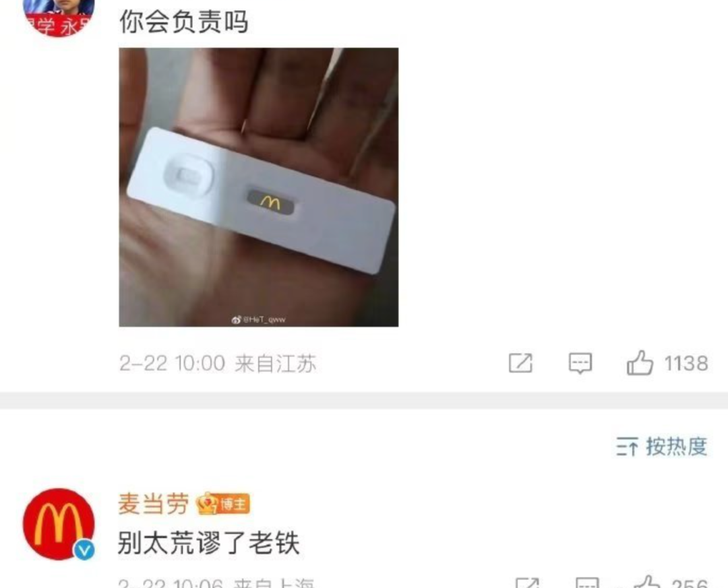Tap the @HeT_qww watermark on the image
The height and width of the screenshot is (588, 728).
[x=259, y=319]
